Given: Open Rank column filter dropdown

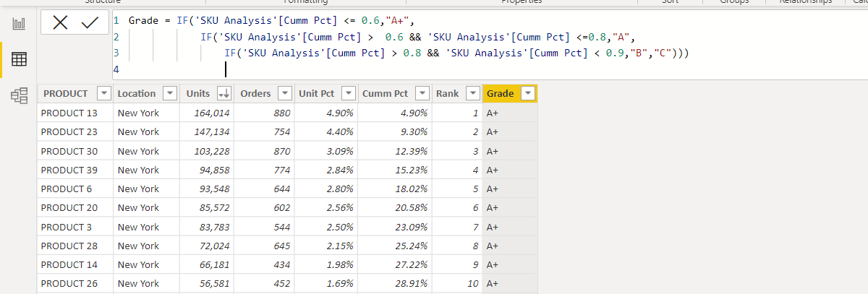Looking at the screenshot, I should (x=473, y=93).
